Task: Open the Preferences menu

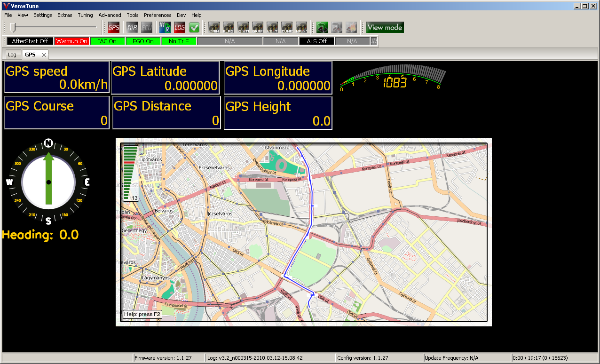Action: point(158,15)
